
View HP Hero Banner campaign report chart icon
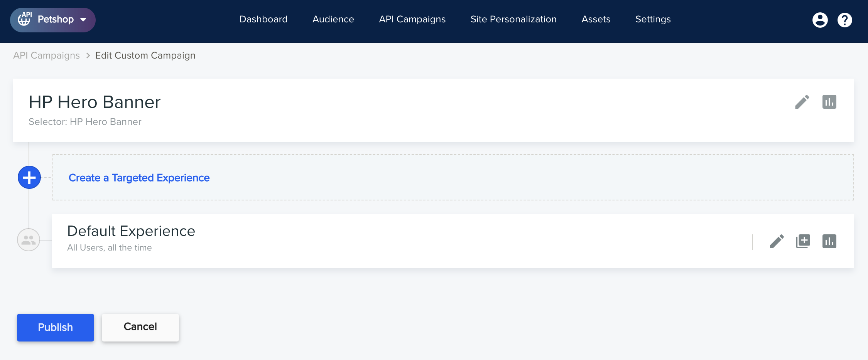pos(829,102)
